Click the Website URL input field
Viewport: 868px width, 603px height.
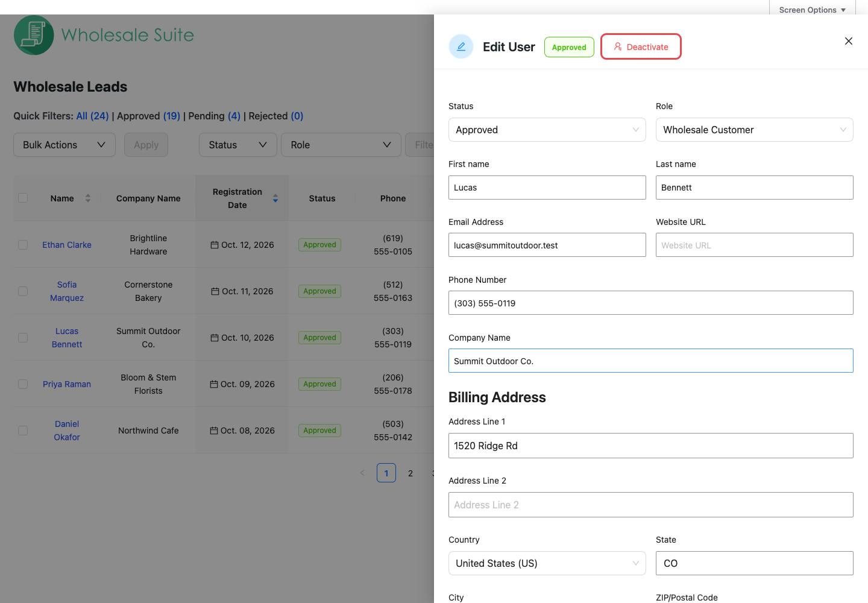tap(755, 245)
